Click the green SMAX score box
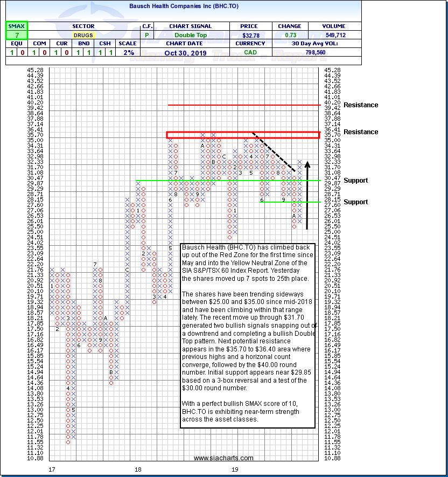448x477 pixels. click(16, 31)
